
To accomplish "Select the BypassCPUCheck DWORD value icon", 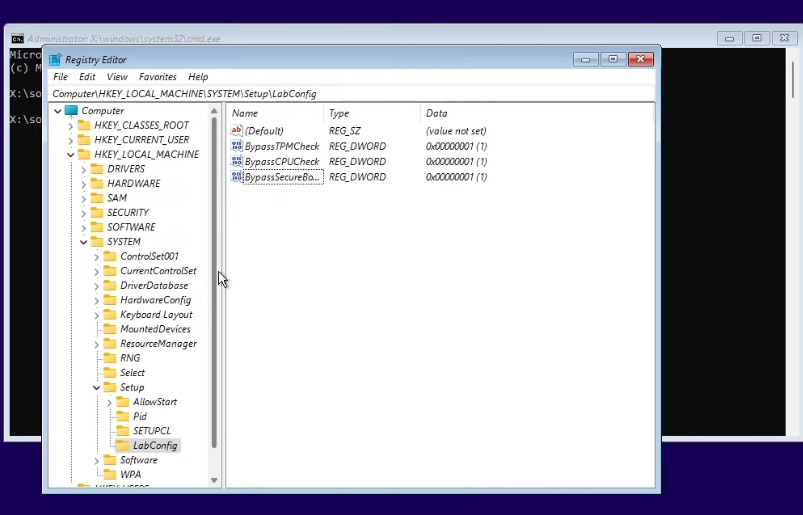I will 237,161.
